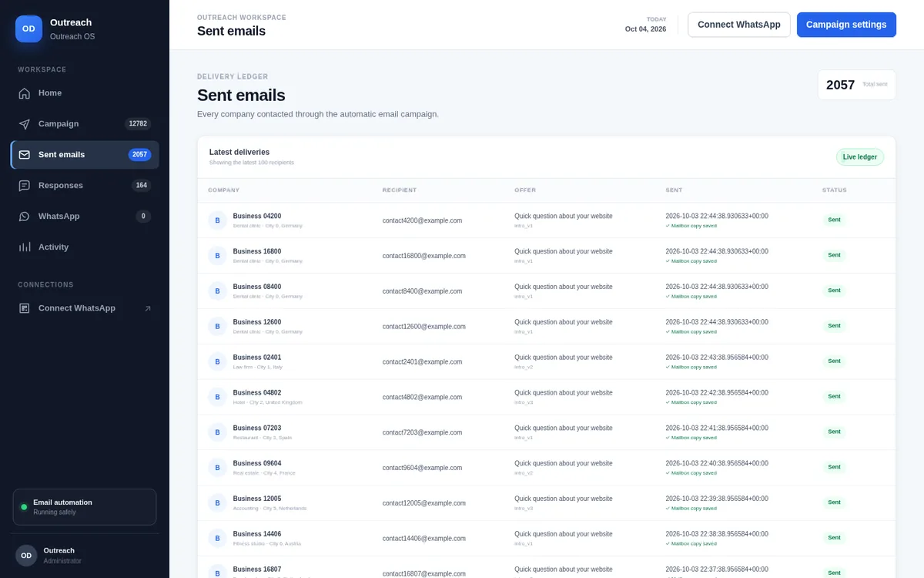Click Sent status for Business 04200
The width and height of the screenshot is (924, 578).
[834, 220]
